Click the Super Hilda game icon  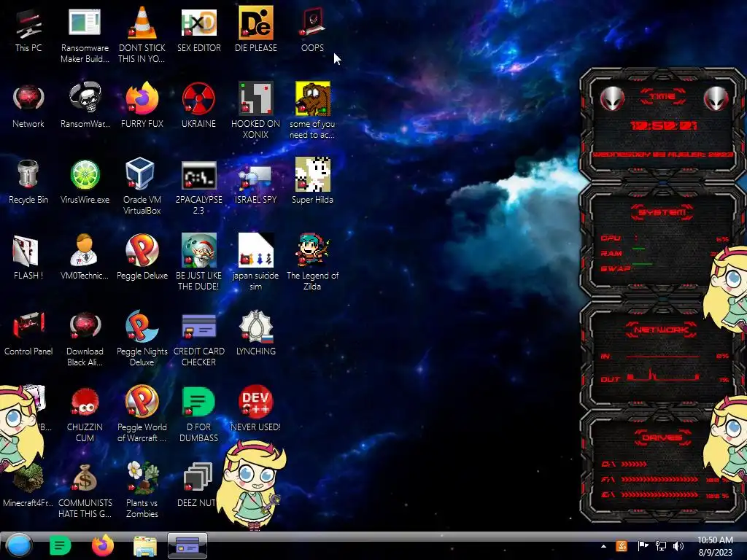coord(312,174)
